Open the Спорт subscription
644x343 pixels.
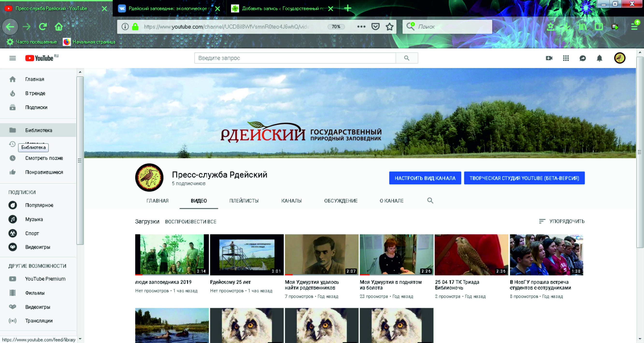(38, 233)
